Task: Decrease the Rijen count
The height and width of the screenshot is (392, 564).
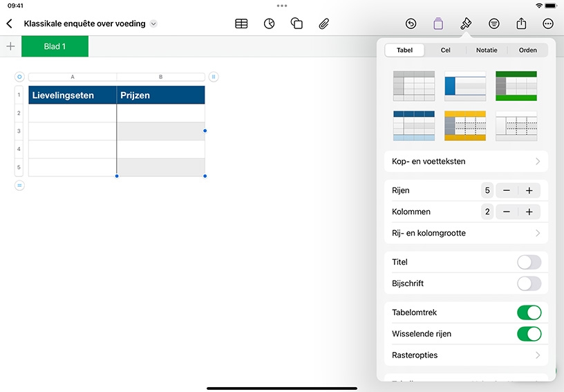Action: [x=507, y=190]
